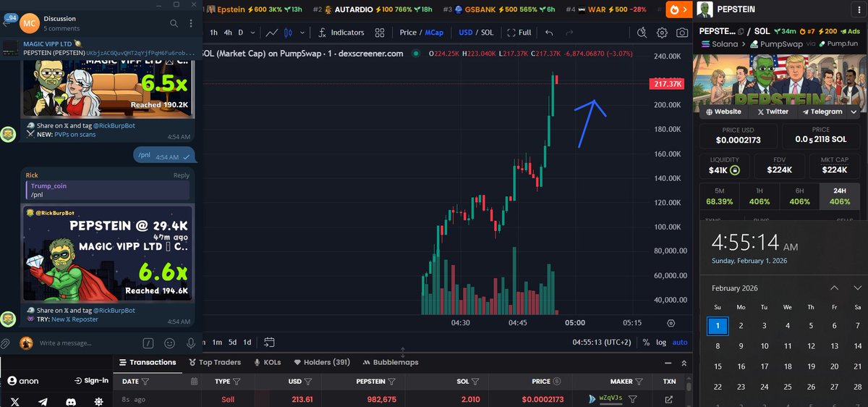
Task: Click the attach file paperclip in Telegram
Action: (x=5, y=343)
